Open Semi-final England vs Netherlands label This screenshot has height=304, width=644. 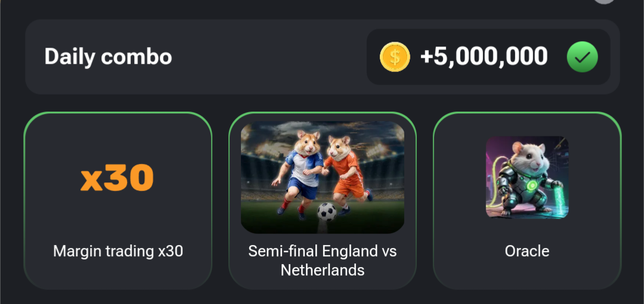[323, 260]
